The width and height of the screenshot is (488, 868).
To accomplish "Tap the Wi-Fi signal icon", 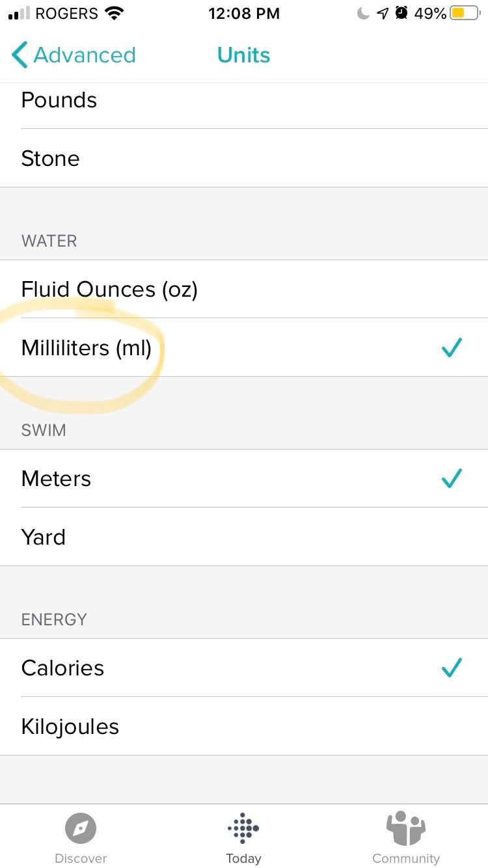I will point(115,13).
